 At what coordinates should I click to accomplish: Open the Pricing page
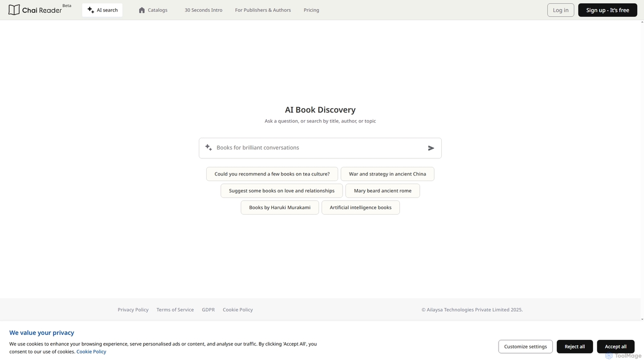311,10
